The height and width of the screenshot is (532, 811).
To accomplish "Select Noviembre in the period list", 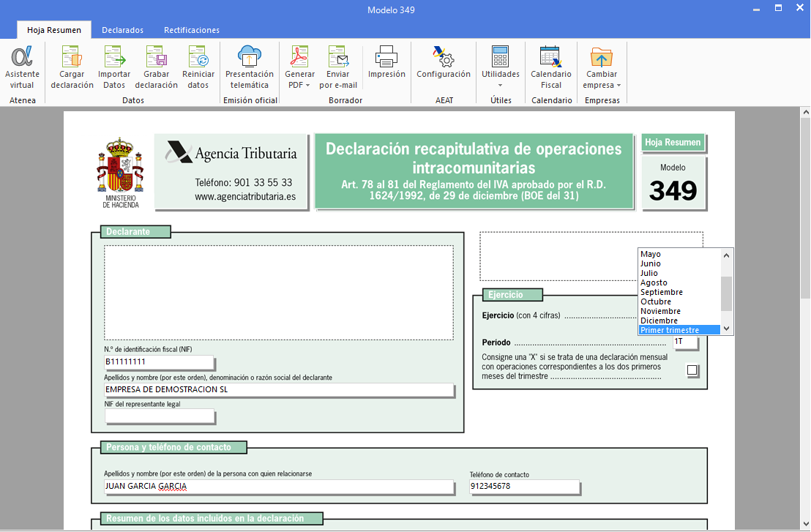I will pos(680,311).
